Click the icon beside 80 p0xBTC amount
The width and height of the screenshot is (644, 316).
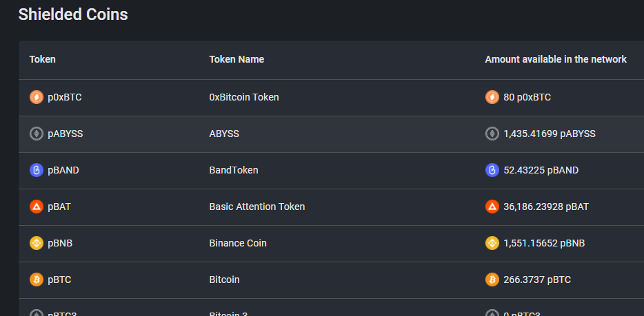492,97
